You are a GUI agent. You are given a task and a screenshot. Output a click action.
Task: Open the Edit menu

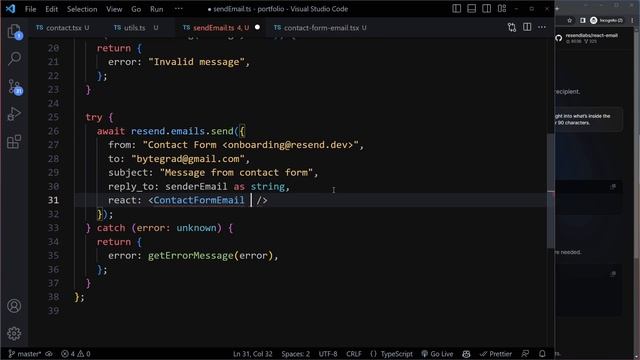click(x=51, y=9)
